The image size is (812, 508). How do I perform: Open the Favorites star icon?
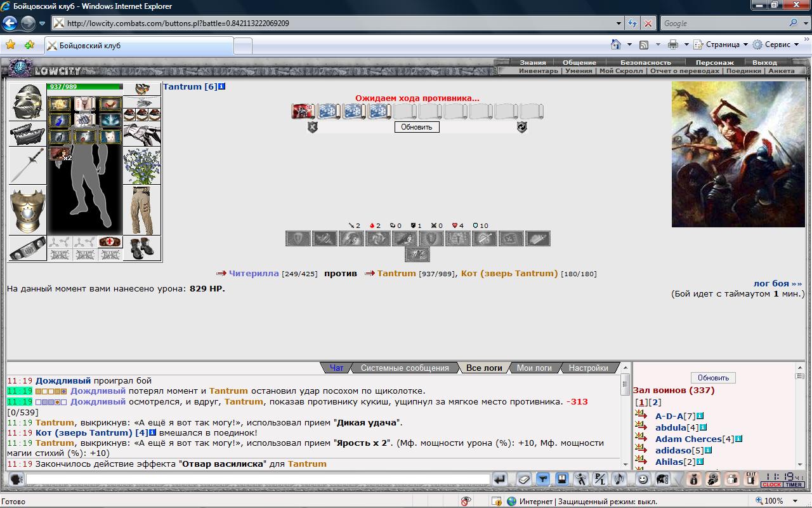[11, 44]
